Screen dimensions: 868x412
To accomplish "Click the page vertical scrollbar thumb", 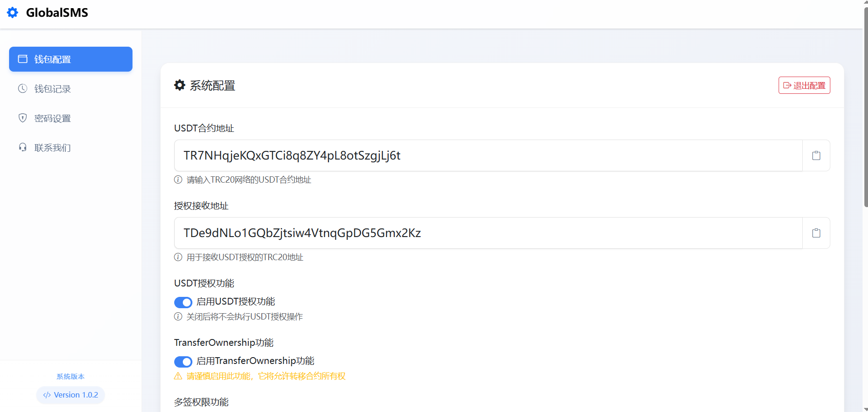I will (866, 107).
